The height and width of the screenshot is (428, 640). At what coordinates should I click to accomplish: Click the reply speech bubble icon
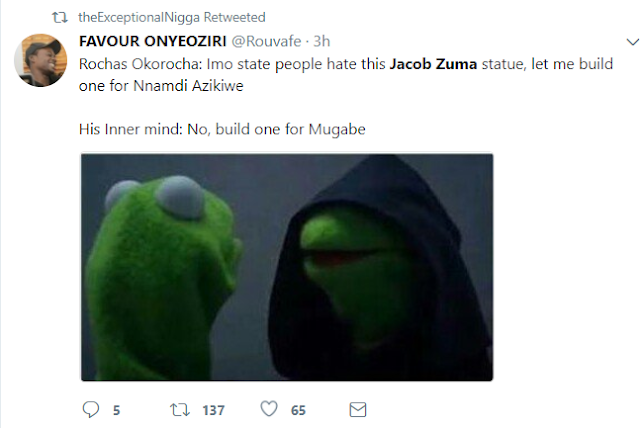(91, 409)
